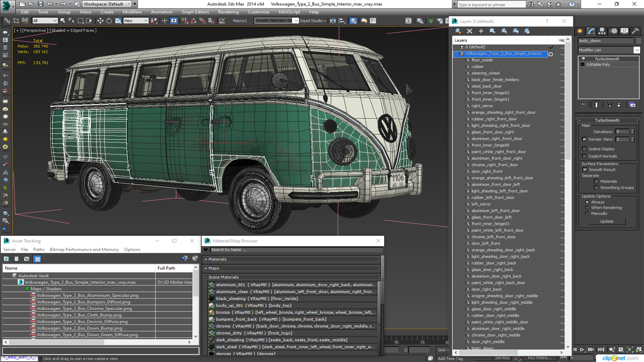Click the Redo arrow icon
Screen dimensions: 644x362
click(x=63, y=4)
